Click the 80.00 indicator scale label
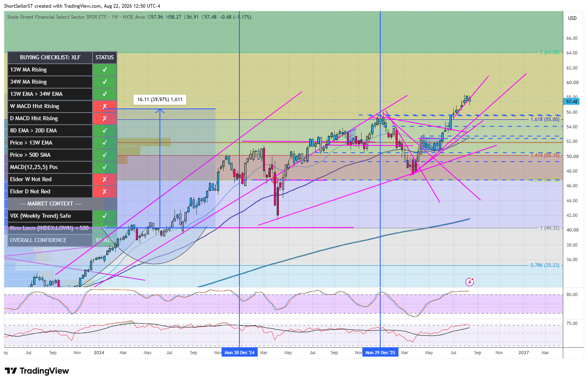The height and width of the screenshot is (383, 588). pyautogui.click(x=572, y=294)
